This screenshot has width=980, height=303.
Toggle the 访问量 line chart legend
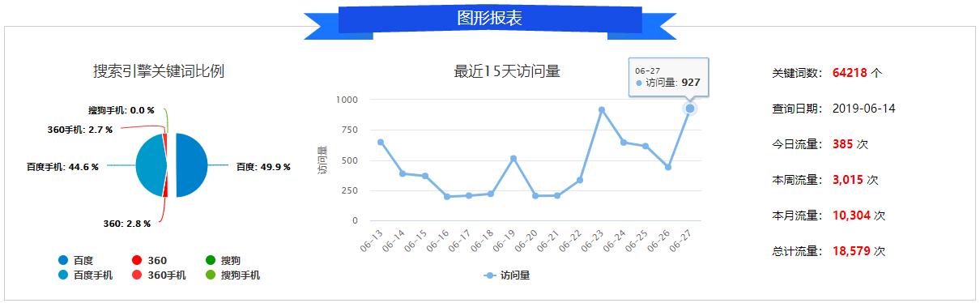[507, 275]
